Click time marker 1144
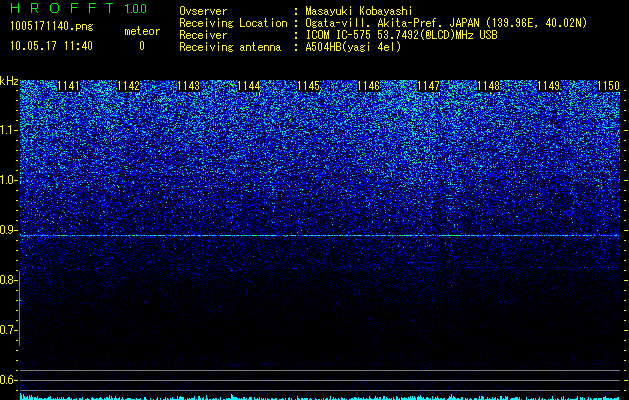629x400 pixels. 248,86
